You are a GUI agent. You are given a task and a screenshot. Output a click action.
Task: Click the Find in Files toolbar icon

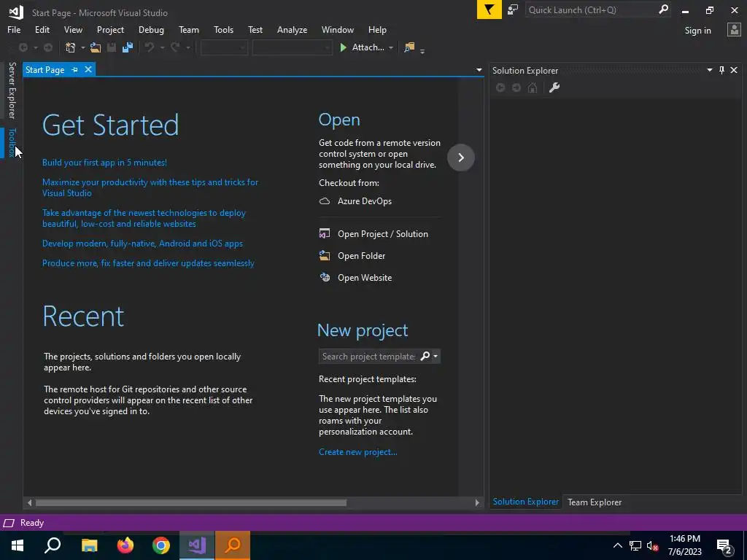(x=409, y=47)
